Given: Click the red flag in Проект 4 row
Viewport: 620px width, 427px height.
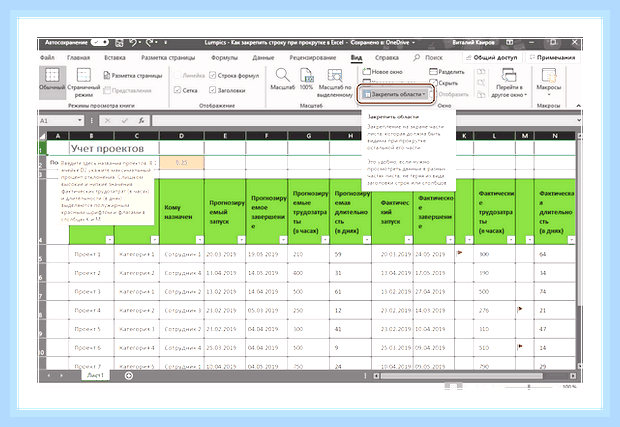Looking at the screenshot, I should [x=520, y=309].
